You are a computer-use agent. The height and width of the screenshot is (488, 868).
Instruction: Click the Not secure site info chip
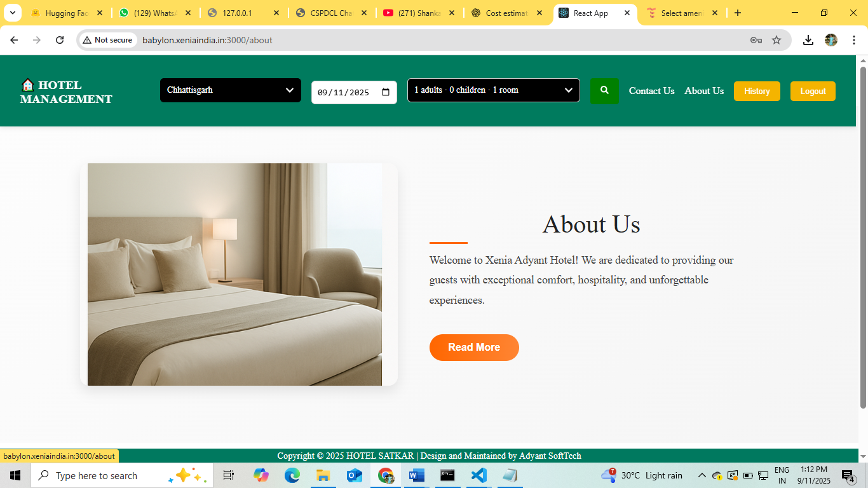pos(107,40)
